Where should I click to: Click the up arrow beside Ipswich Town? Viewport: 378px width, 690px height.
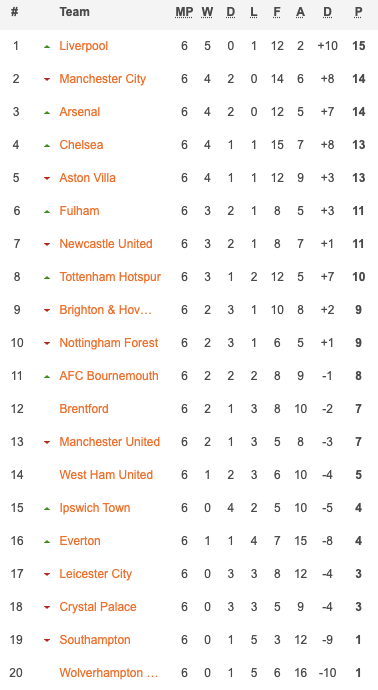[x=47, y=509]
